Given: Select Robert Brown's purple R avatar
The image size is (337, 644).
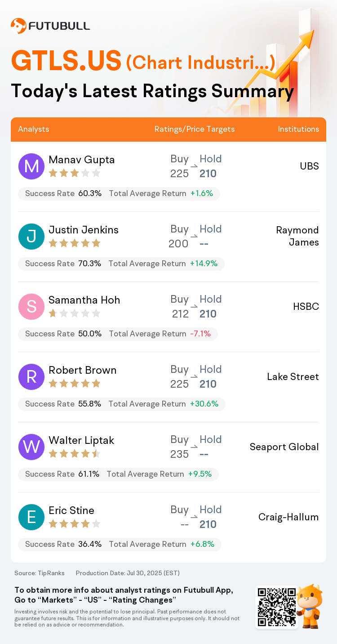Looking at the screenshot, I should click(x=31, y=377).
